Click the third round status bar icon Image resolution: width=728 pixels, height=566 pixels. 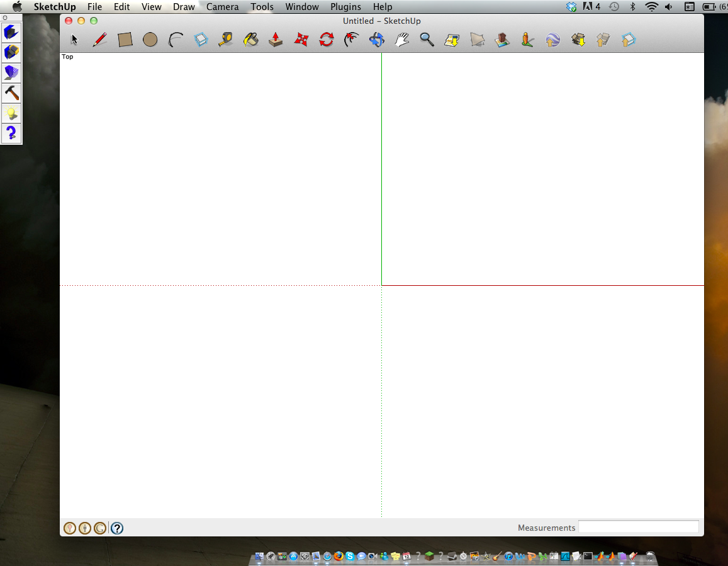point(100,528)
